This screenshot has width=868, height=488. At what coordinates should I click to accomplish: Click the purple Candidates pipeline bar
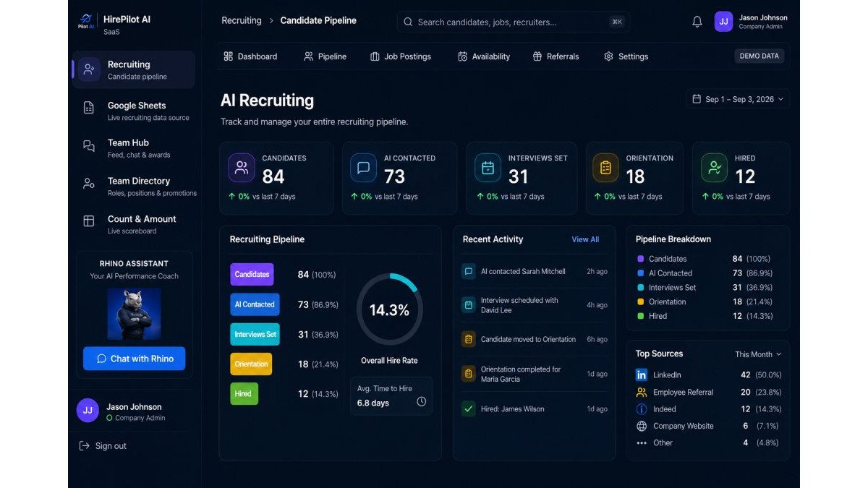(x=252, y=275)
